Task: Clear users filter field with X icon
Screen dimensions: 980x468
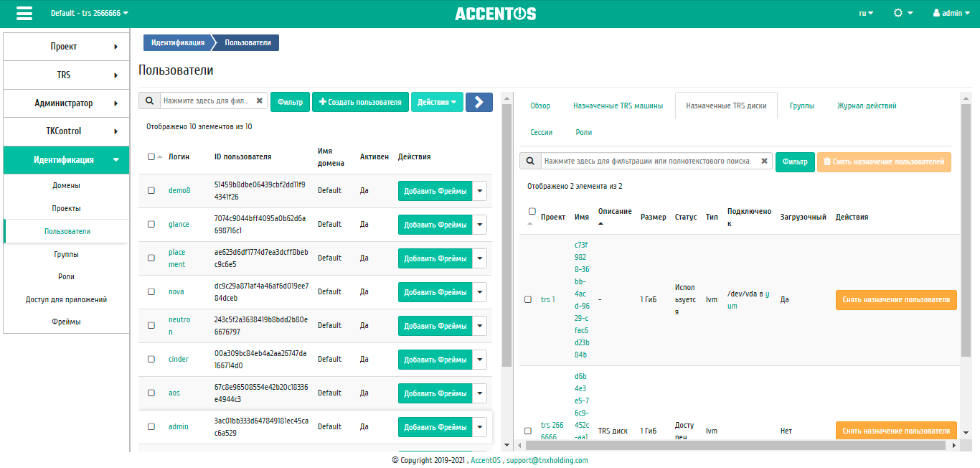Action: [260, 102]
